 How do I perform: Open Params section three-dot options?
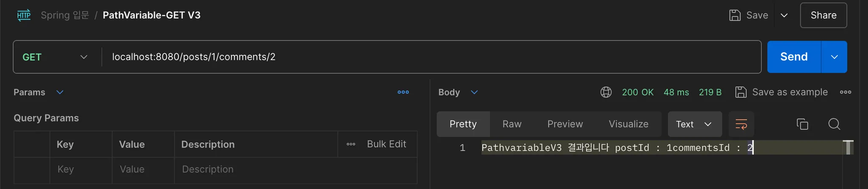pyautogui.click(x=403, y=92)
